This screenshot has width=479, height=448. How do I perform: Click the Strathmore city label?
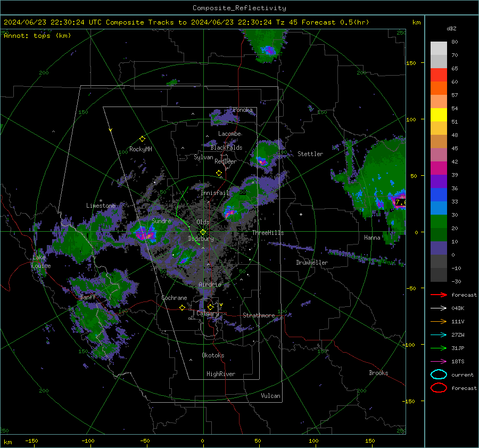259,315
